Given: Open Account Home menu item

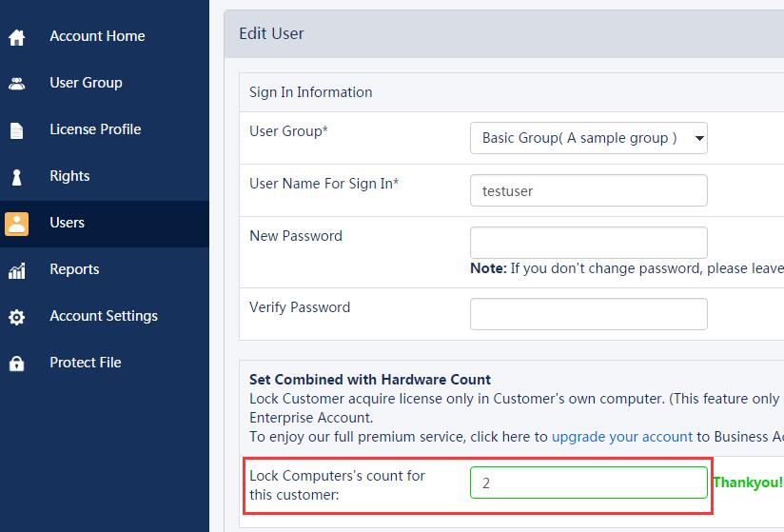Looking at the screenshot, I should coord(97,36).
